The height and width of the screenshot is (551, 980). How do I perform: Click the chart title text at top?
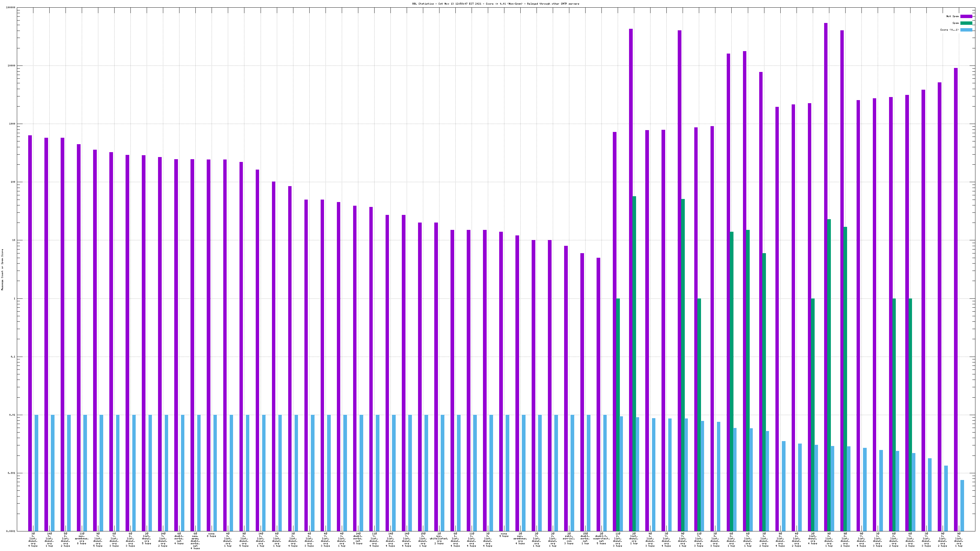(x=495, y=4)
